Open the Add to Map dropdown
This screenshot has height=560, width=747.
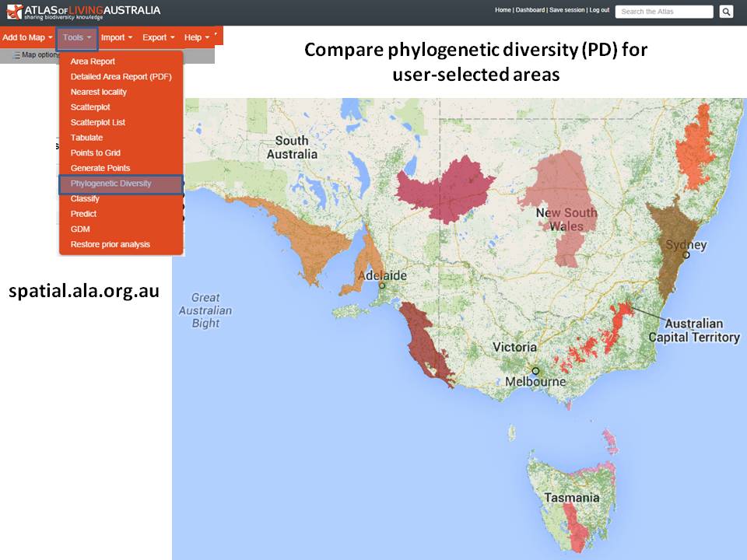pyautogui.click(x=27, y=37)
